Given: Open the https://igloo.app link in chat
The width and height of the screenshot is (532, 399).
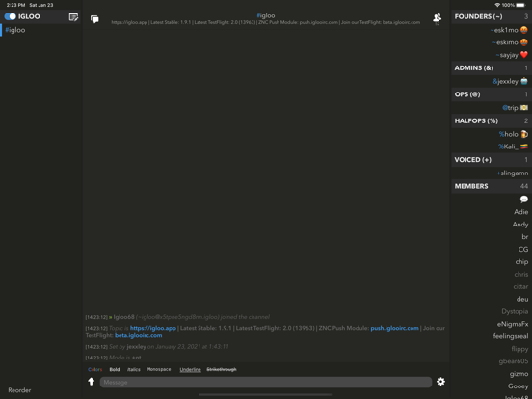Looking at the screenshot, I should coord(153,328).
